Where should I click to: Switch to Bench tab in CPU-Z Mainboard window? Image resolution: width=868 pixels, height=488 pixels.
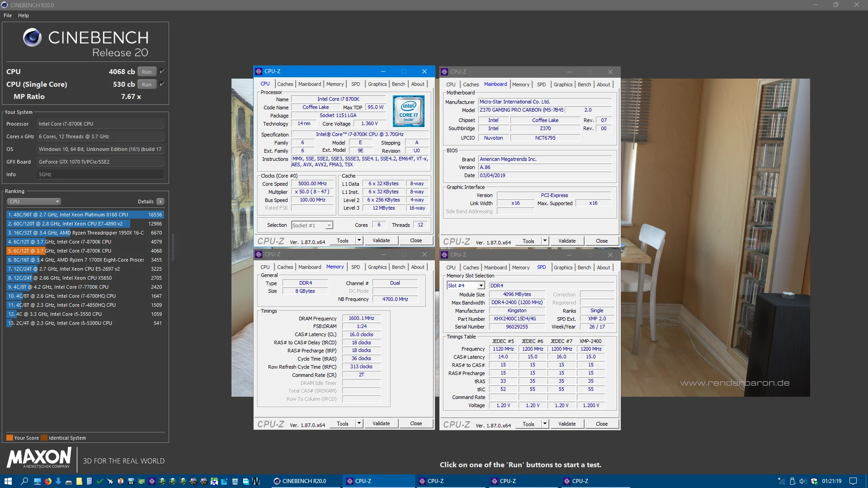[584, 84]
